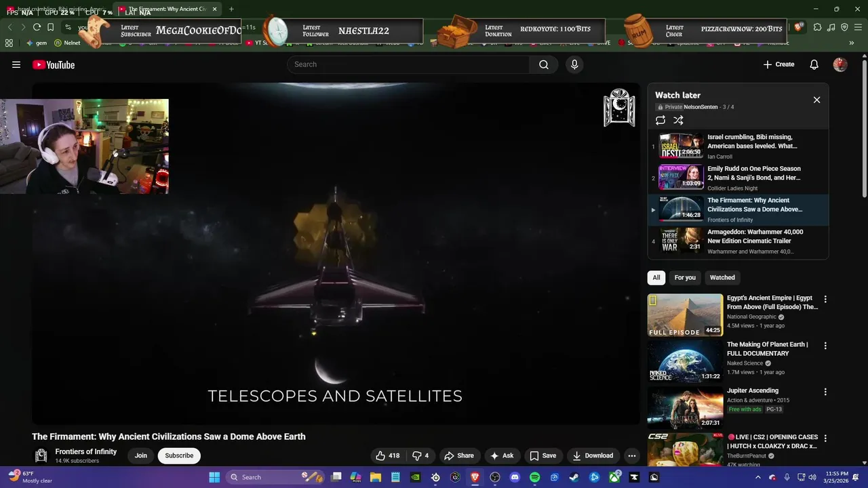This screenshot has height=488, width=868.
Task: Toggle loop playlist in Watch later
Action: [x=660, y=120]
